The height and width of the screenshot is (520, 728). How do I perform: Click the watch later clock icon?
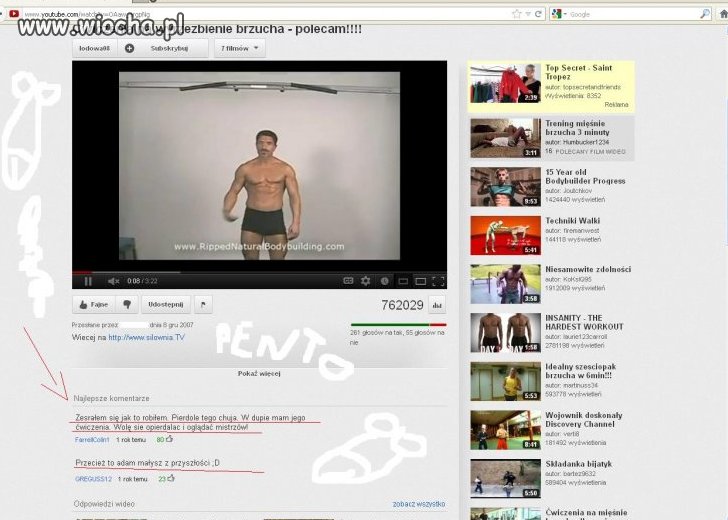(384, 281)
